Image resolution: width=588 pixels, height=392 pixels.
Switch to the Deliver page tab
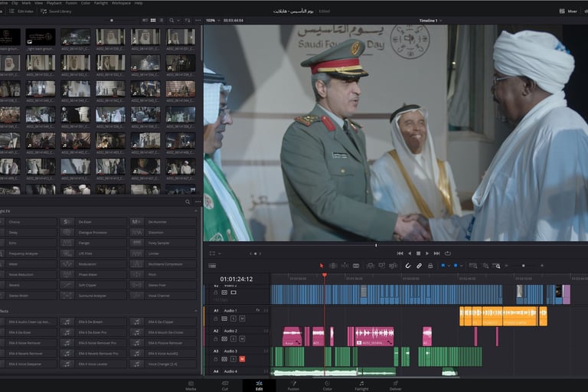pyautogui.click(x=395, y=386)
